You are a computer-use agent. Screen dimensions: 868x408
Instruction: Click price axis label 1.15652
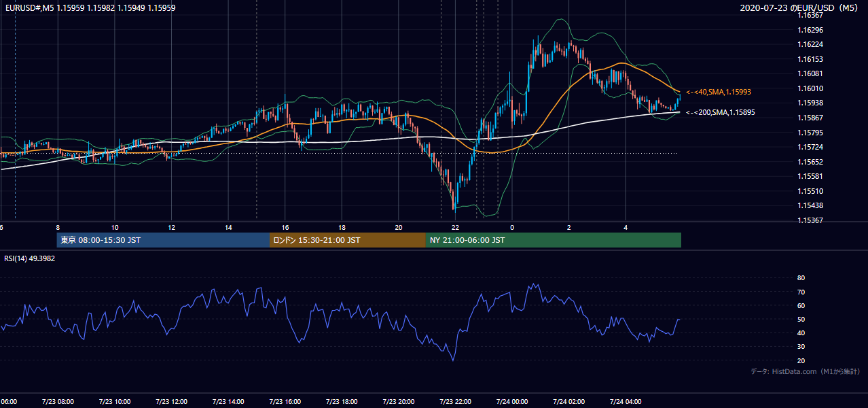[x=810, y=162]
